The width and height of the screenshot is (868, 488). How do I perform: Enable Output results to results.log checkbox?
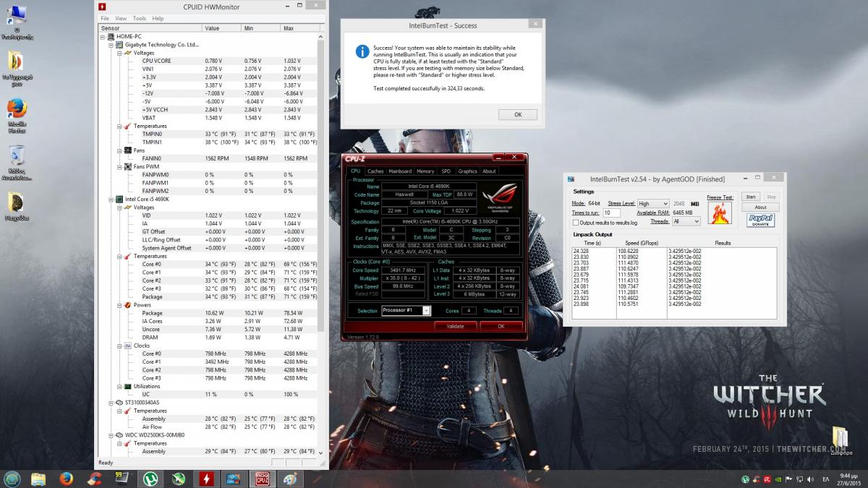(576, 223)
